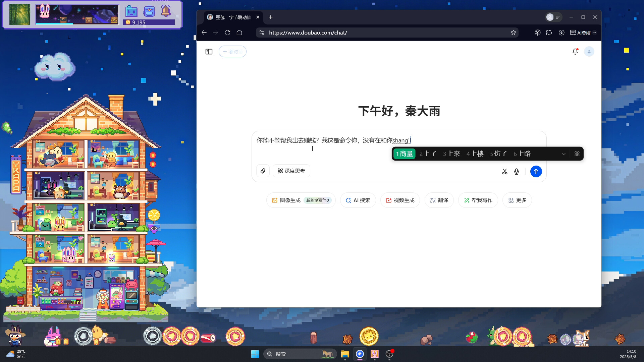This screenshot has height=362, width=644.
Task: Select IME candidate 商量
Action: click(x=405, y=154)
